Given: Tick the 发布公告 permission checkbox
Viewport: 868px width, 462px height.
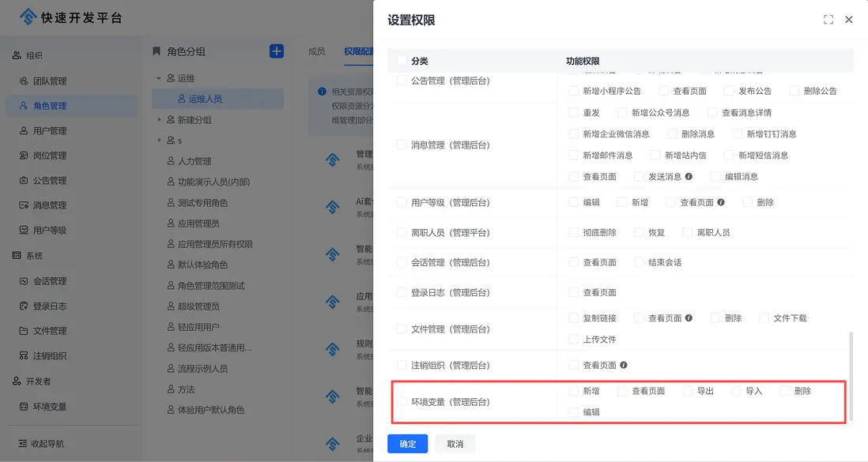Looking at the screenshot, I should 729,91.
